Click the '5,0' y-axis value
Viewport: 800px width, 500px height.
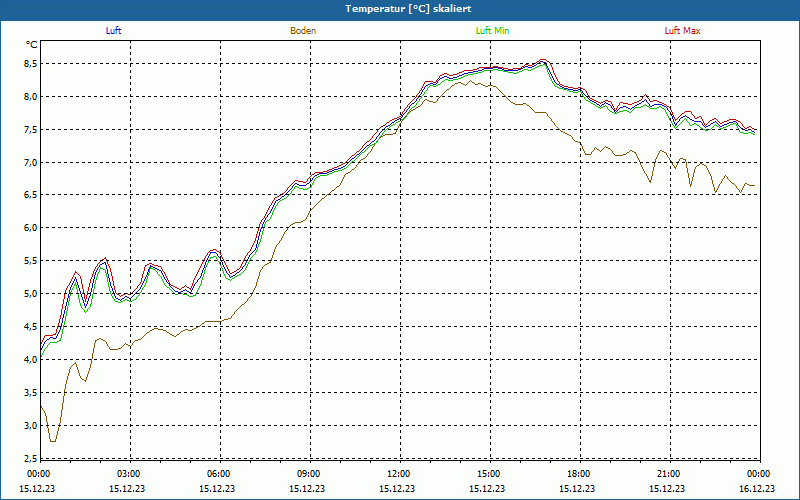(x=31, y=293)
